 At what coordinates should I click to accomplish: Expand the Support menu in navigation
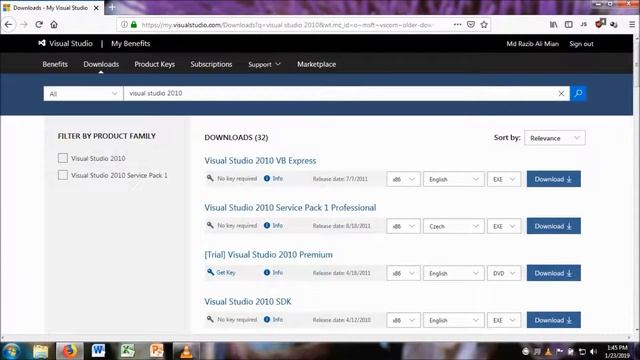coord(264,64)
